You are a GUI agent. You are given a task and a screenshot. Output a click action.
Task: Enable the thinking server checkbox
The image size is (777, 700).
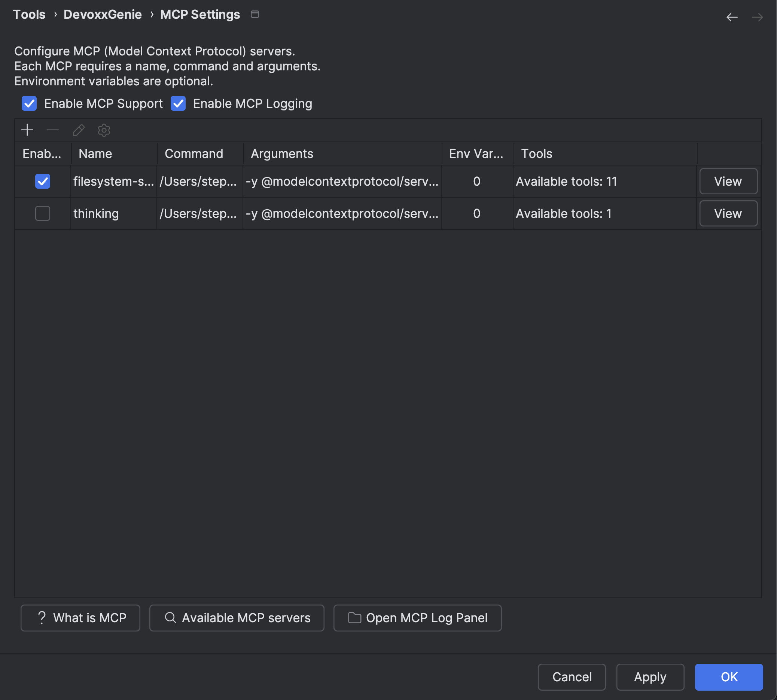tap(43, 213)
